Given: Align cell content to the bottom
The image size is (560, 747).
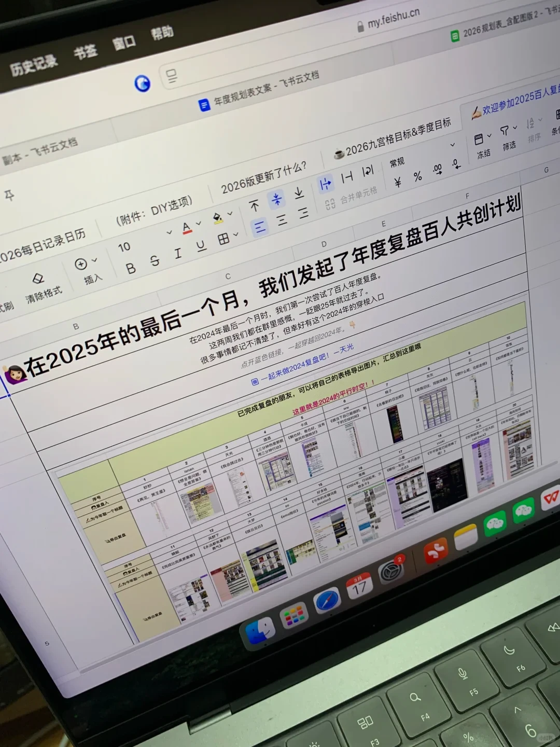Looking at the screenshot, I should pyautogui.click(x=299, y=192).
